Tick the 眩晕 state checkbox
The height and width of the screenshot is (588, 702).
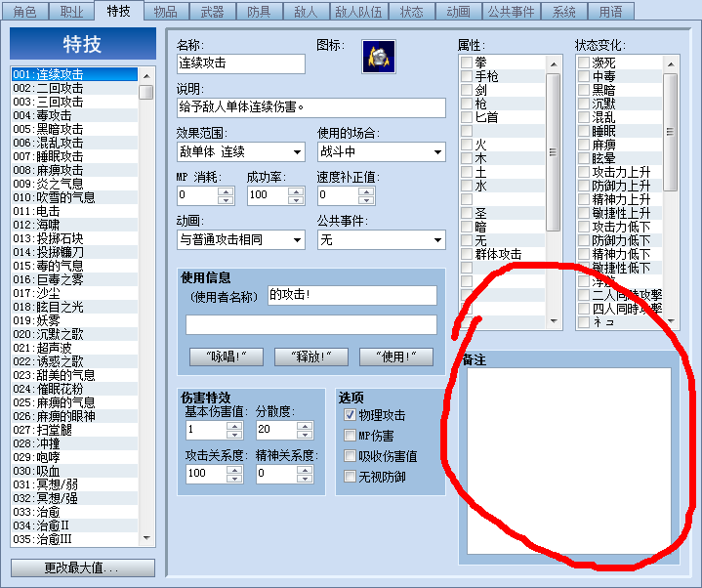click(584, 158)
